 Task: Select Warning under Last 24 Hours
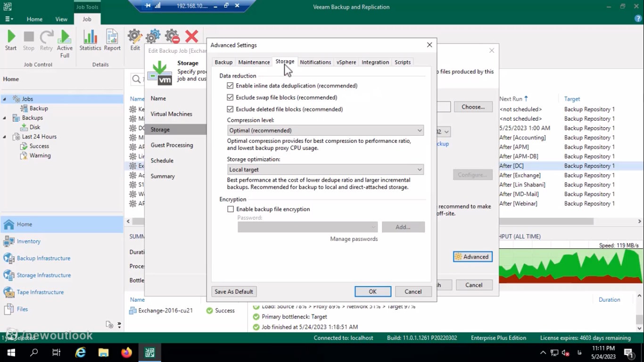point(35,156)
